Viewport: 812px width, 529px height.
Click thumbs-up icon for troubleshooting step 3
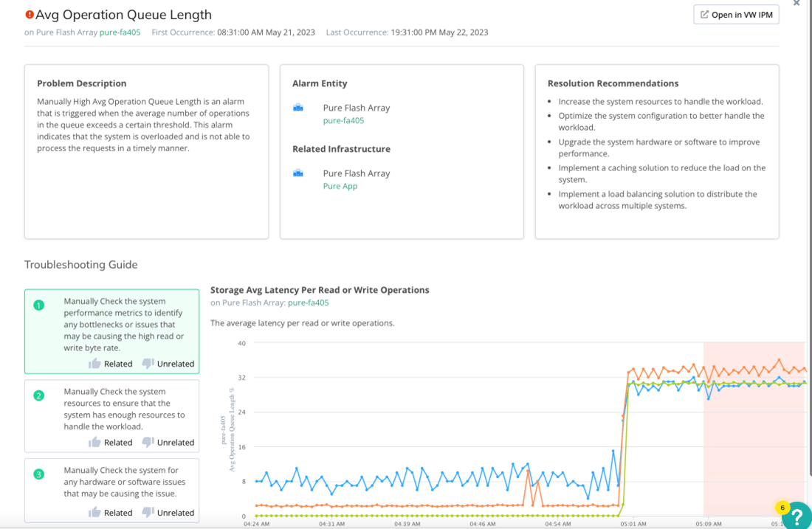click(x=94, y=513)
